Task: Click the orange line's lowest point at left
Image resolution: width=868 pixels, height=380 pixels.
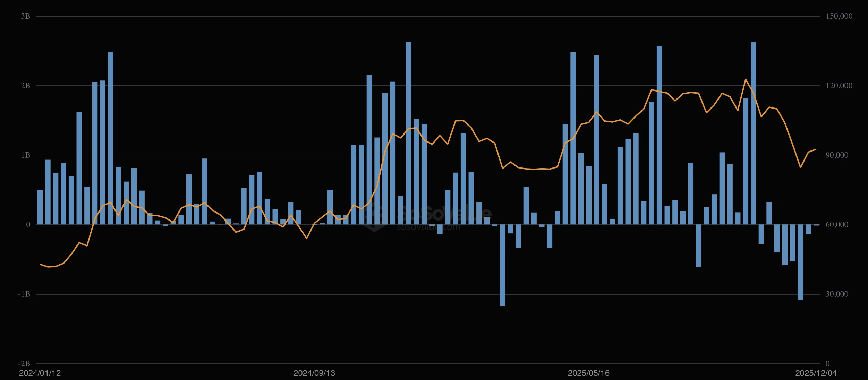Action: 48,267
